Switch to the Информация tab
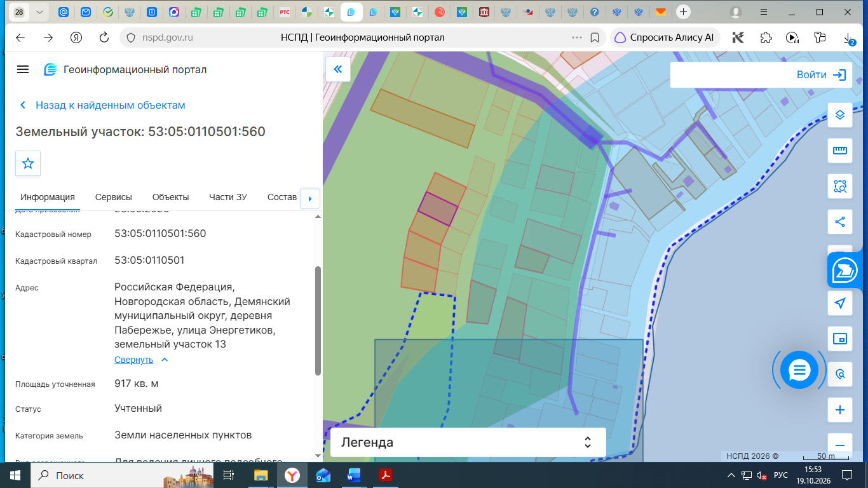The width and height of the screenshot is (868, 488). pos(48,197)
